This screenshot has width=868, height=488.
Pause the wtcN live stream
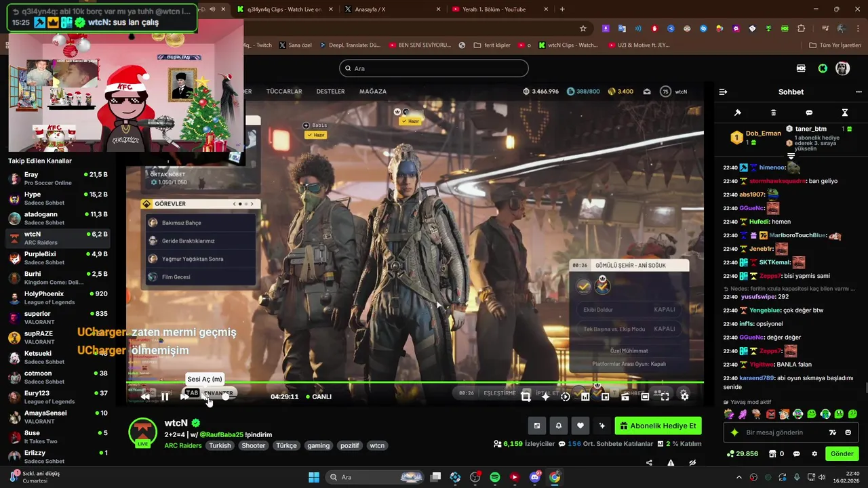pyautogui.click(x=165, y=396)
